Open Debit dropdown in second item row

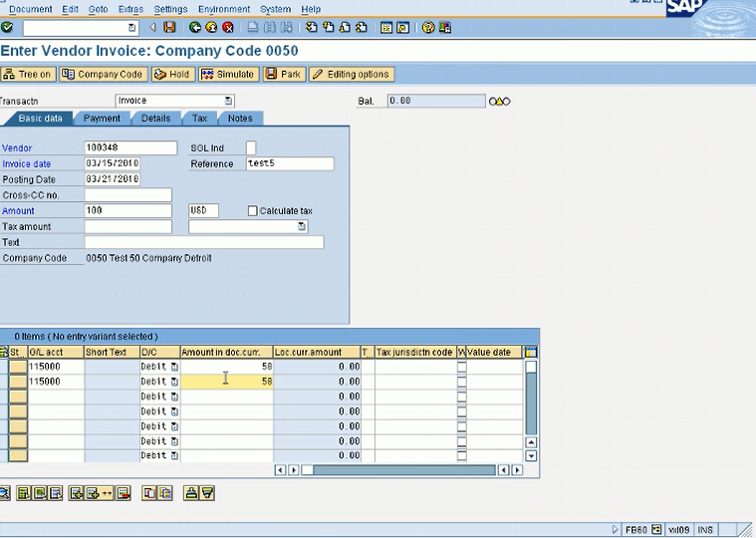tap(174, 382)
